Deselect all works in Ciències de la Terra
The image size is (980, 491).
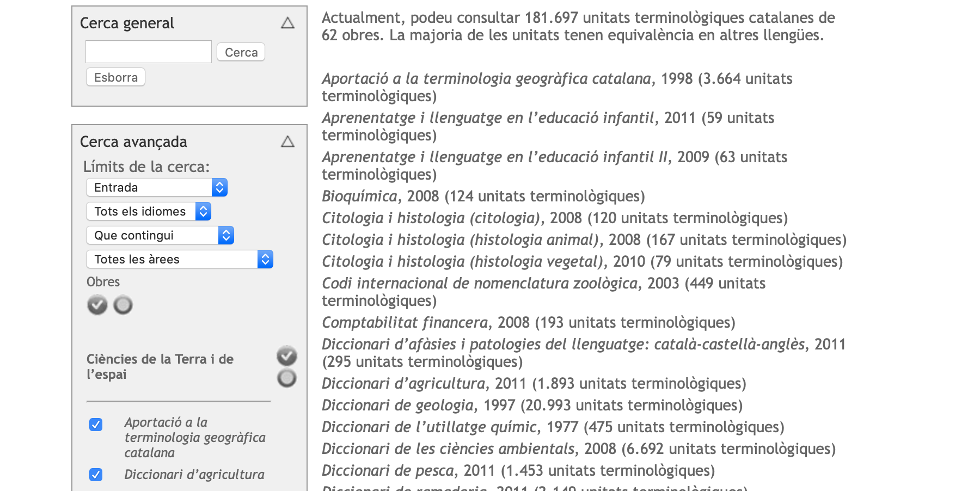(x=287, y=378)
